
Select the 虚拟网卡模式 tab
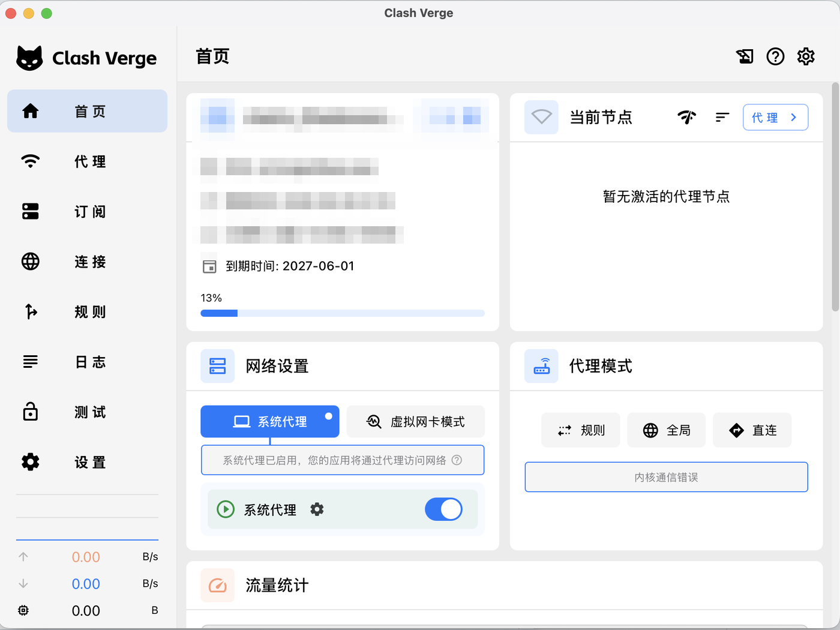point(415,421)
